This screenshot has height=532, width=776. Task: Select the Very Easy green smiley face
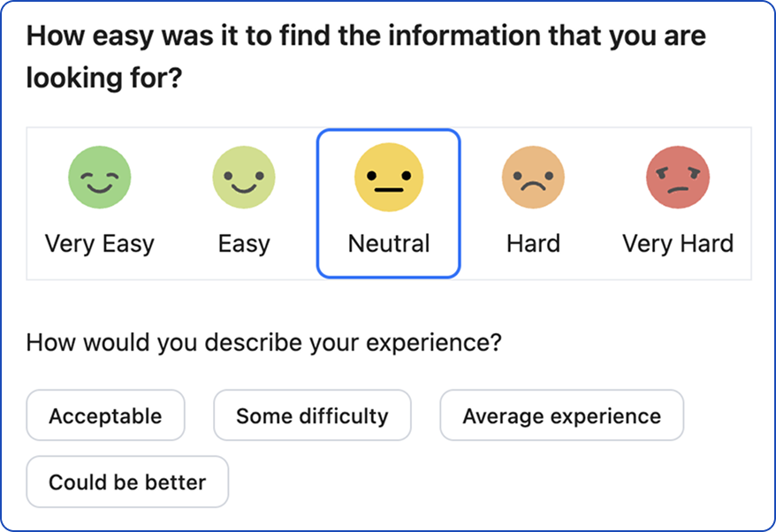(x=100, y=178)
